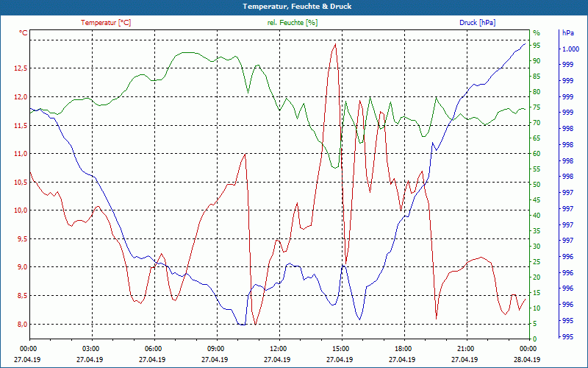Click the '70' humidity axis value

pyautogui.click(x=537, y=123)
